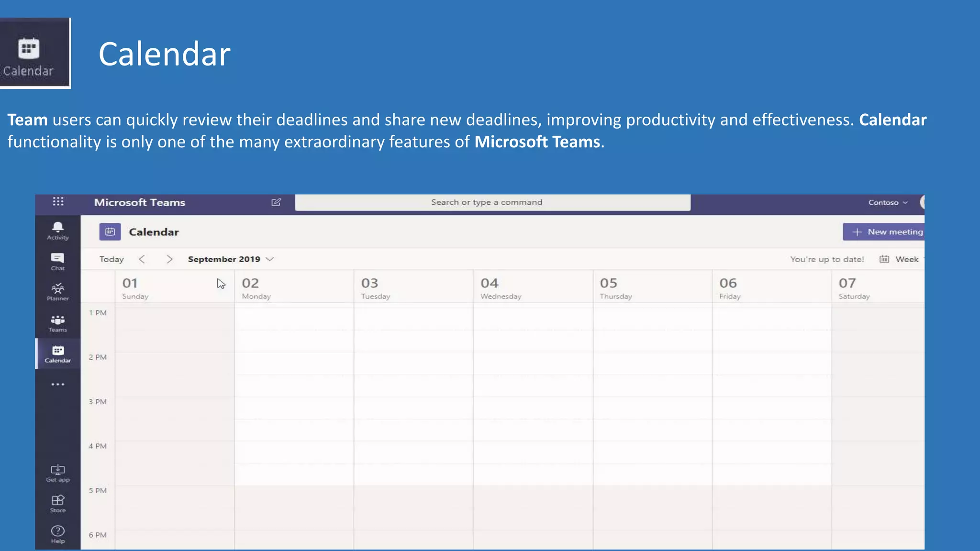Click the 4 PM time label
980x551 pixels.
pyautogui.click(x=98, y=446)
